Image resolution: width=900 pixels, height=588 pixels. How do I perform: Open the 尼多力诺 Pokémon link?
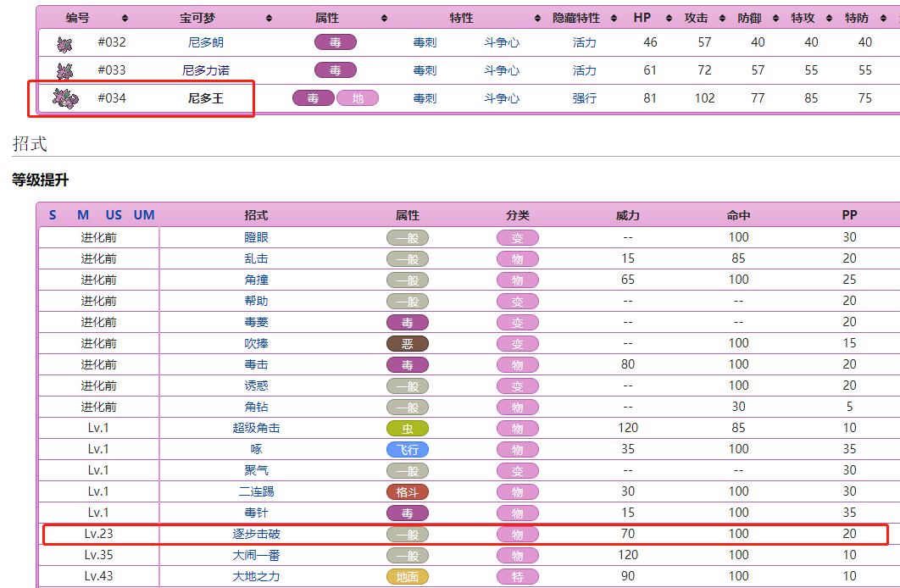tap(205, 70)
